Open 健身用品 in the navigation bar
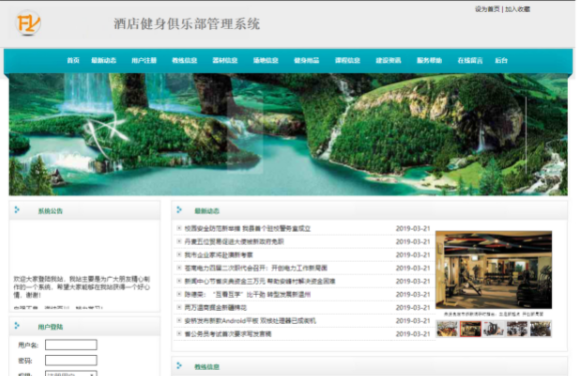Screen dimensions: 579x376 coord(306,60)
